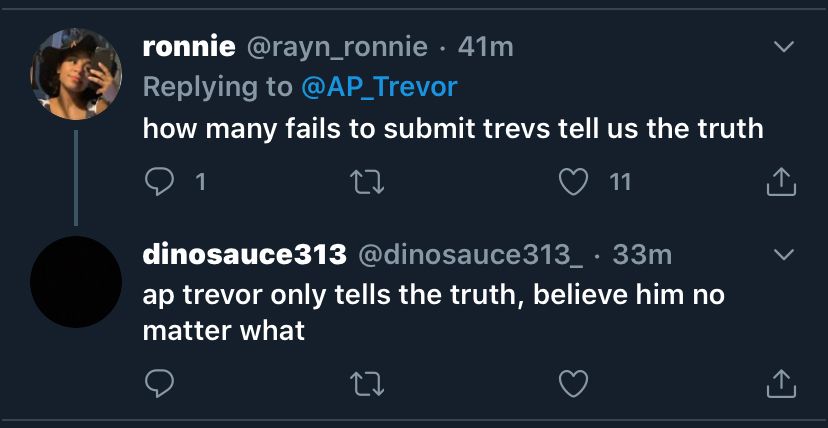The width and height of the screenshot is (828, 428).
Task: View ronnie's profile picture
Action: (76, 73)
